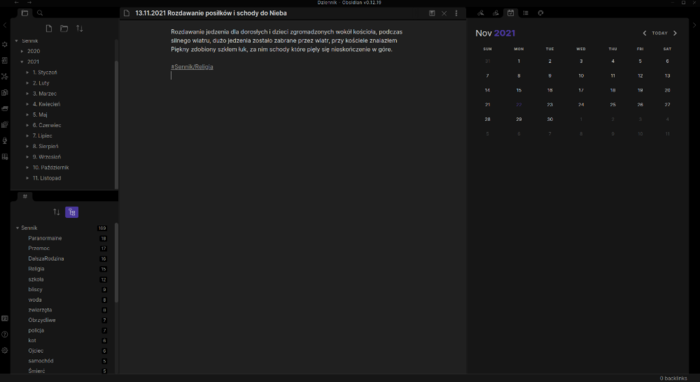Follow the #Sennik/Religia tag link in note
This screenshot has width=700, height=382.
[192, 67]
